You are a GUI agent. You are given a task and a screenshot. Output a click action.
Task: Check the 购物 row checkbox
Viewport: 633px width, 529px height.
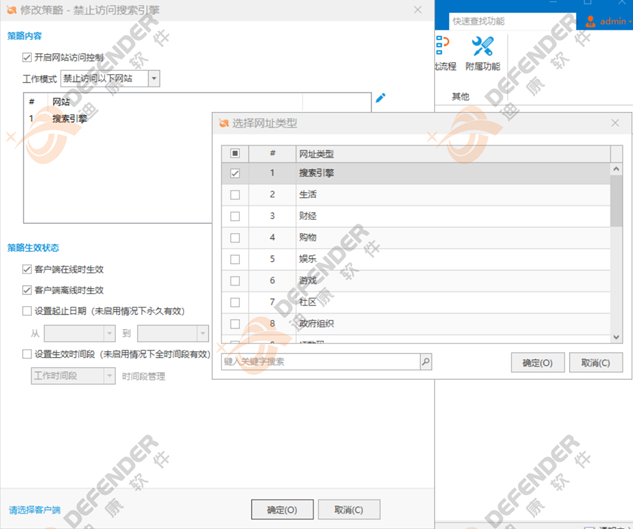click(235, 238)
